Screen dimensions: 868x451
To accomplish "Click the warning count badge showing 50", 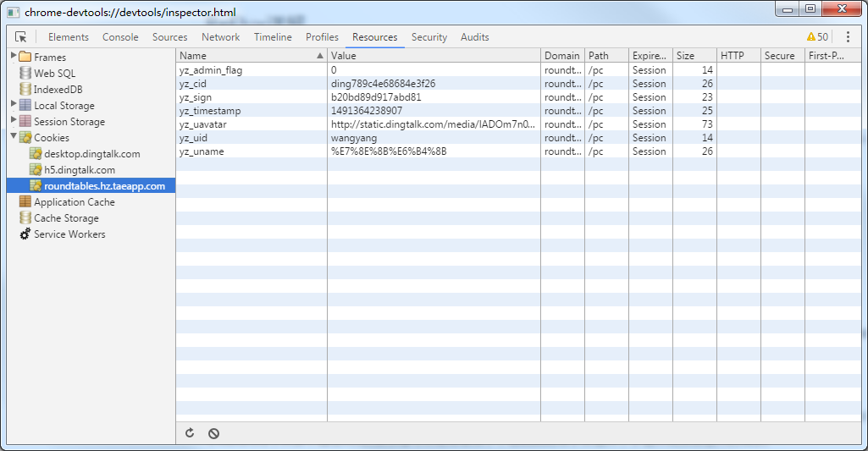I will coord(817,37).
